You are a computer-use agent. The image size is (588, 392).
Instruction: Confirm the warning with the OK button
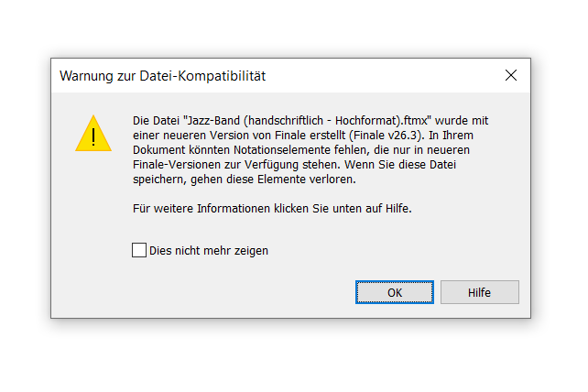[395, 292]
